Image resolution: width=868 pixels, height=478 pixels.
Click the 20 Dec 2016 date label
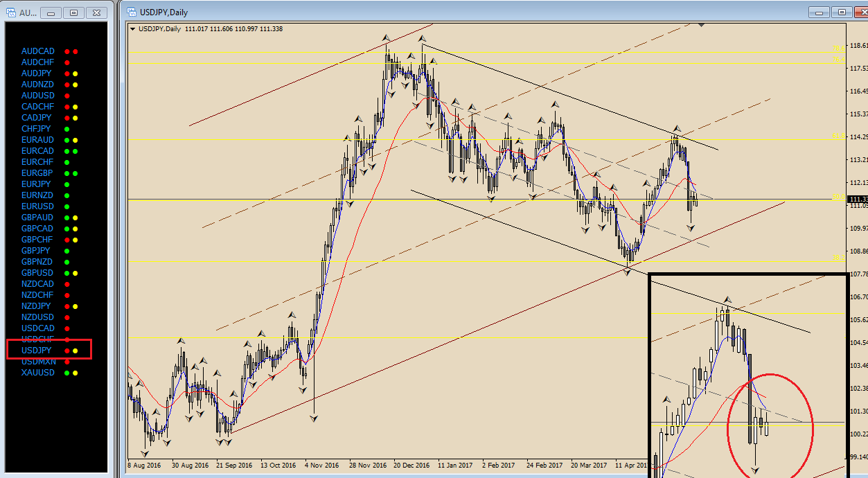click(x=411, y=466)
